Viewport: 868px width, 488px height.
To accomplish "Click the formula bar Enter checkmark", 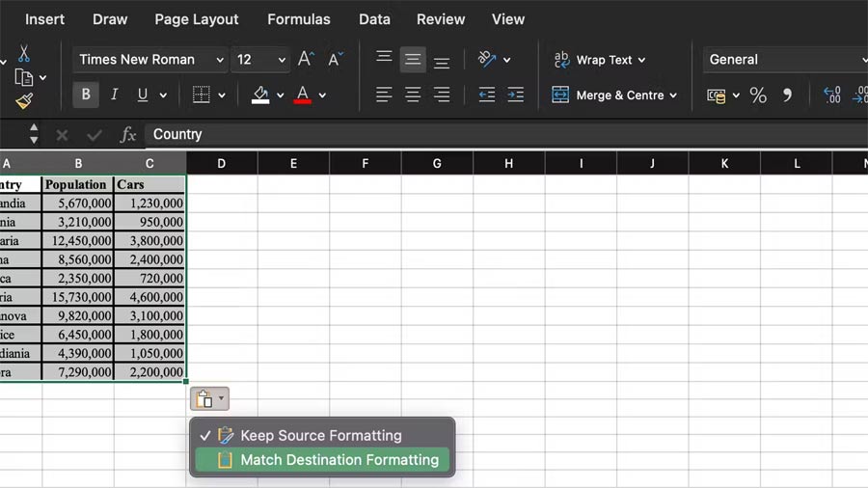I will (95, 134).
